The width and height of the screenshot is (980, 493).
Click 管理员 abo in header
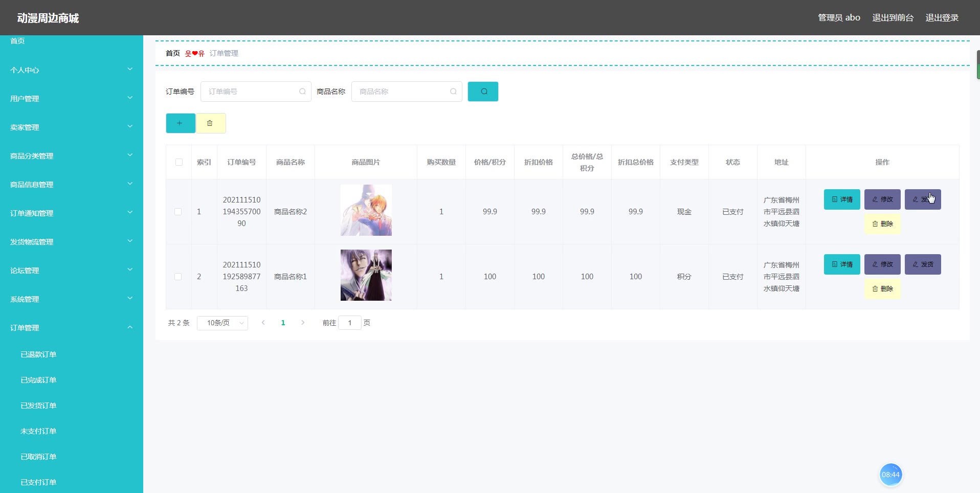pos(839,18)
